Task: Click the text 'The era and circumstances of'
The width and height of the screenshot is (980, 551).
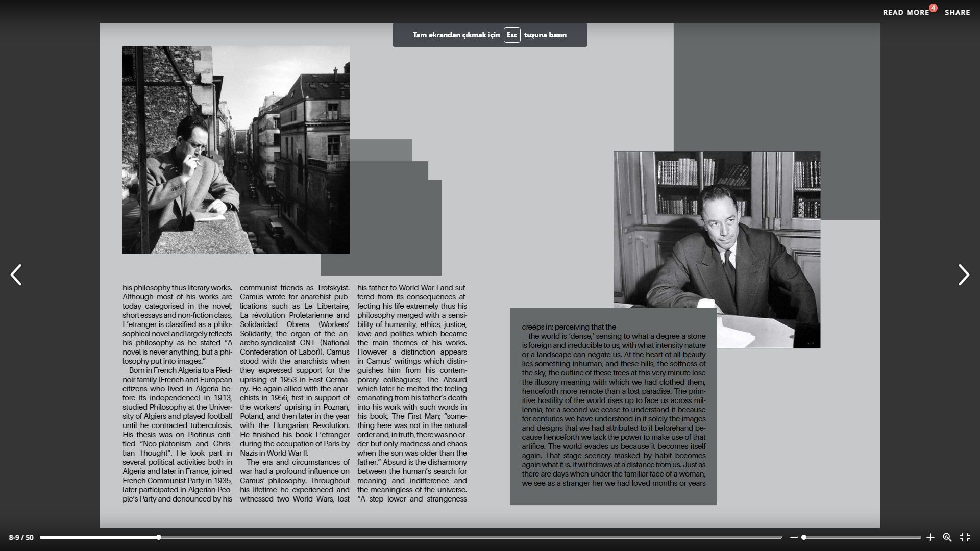Action: pos(298,462)
